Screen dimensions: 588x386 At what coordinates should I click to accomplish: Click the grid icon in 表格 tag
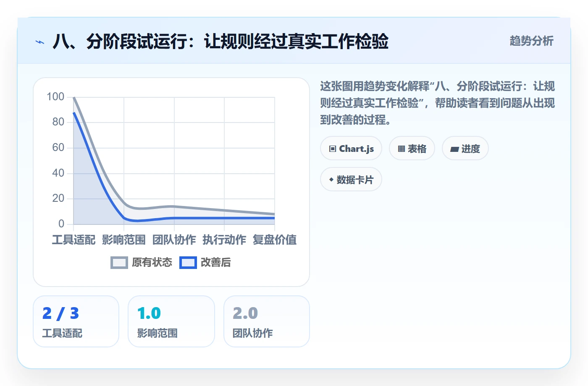[402, 149]
